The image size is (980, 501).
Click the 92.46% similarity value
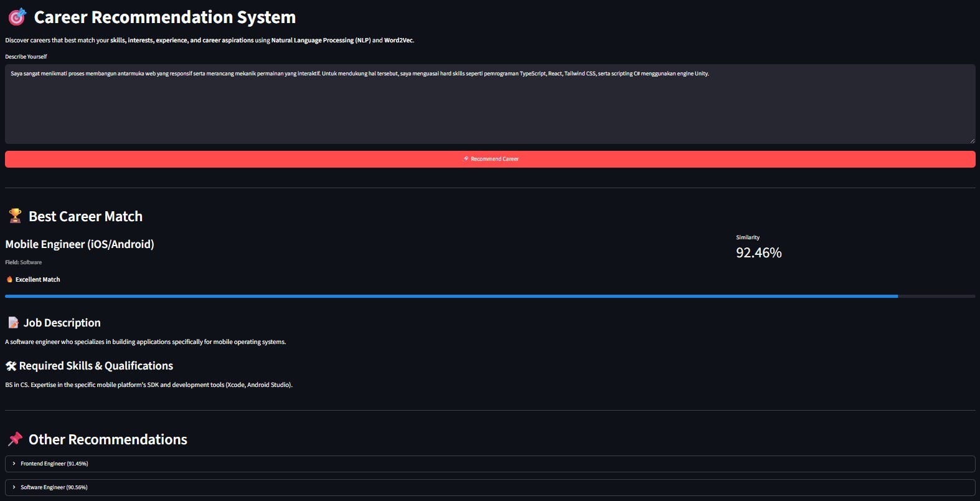[x=758, y=252]
